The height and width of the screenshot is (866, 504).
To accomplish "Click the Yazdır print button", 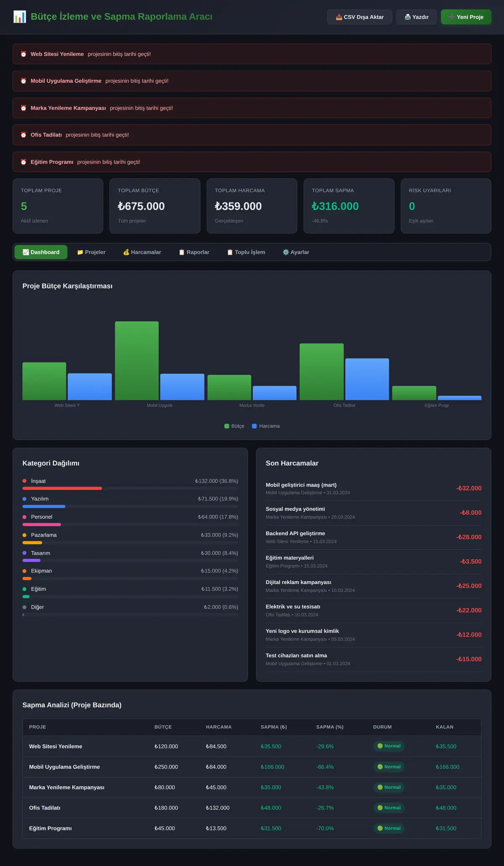I will click(x=416, y=17).
